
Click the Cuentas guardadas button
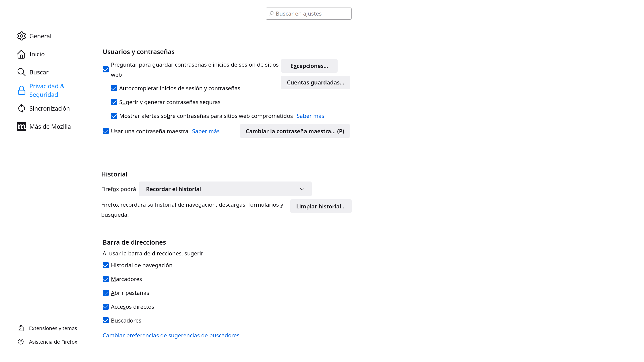tap(315, 82)
